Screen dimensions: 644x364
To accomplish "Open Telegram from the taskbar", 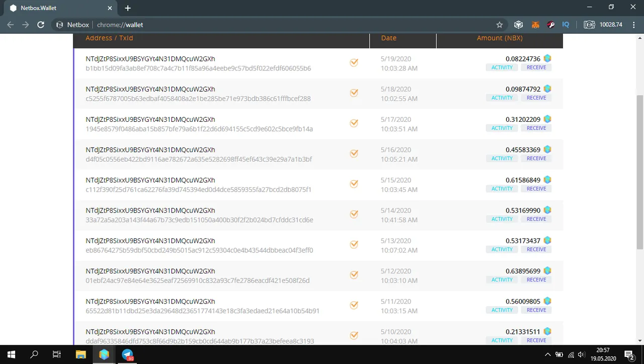I will point(128,354).
